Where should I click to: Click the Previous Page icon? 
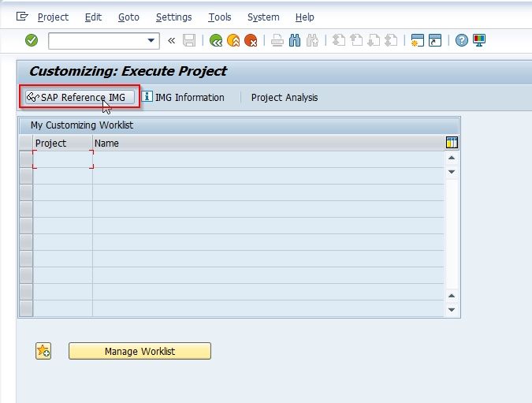356,40
